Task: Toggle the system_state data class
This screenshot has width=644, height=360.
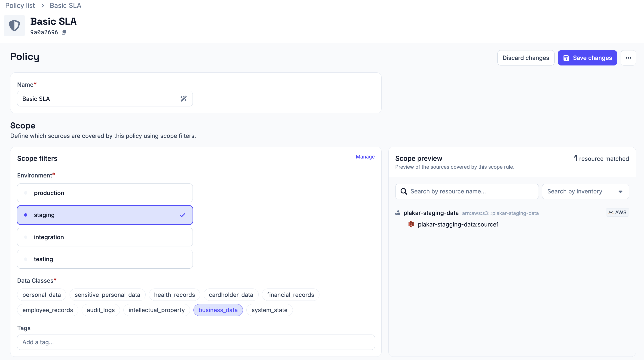Action: 270,310
